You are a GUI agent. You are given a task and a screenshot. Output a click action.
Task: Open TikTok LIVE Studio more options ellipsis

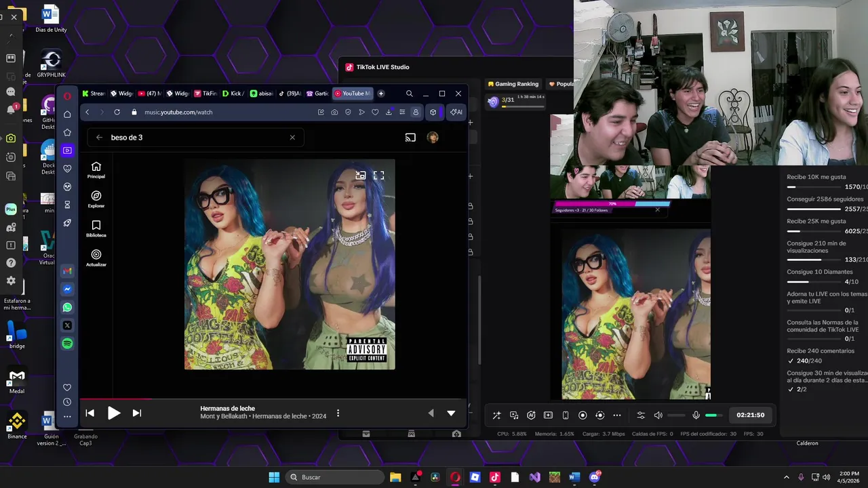coord(616,415)
